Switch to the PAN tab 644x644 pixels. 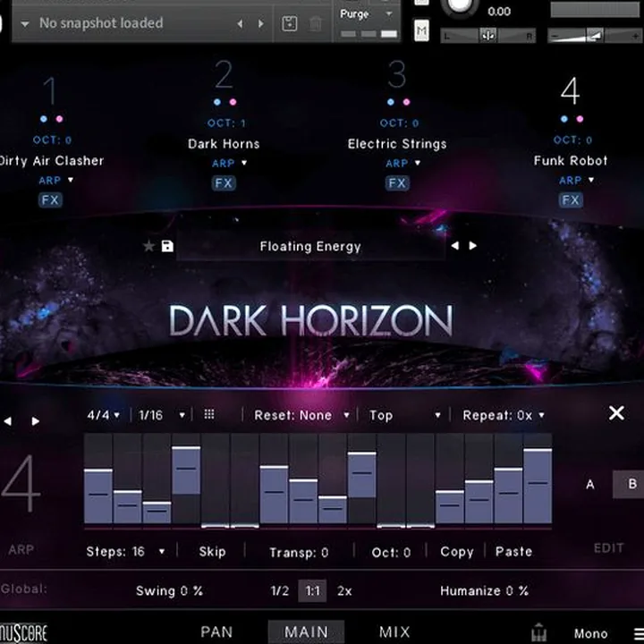tap(216, 631)
